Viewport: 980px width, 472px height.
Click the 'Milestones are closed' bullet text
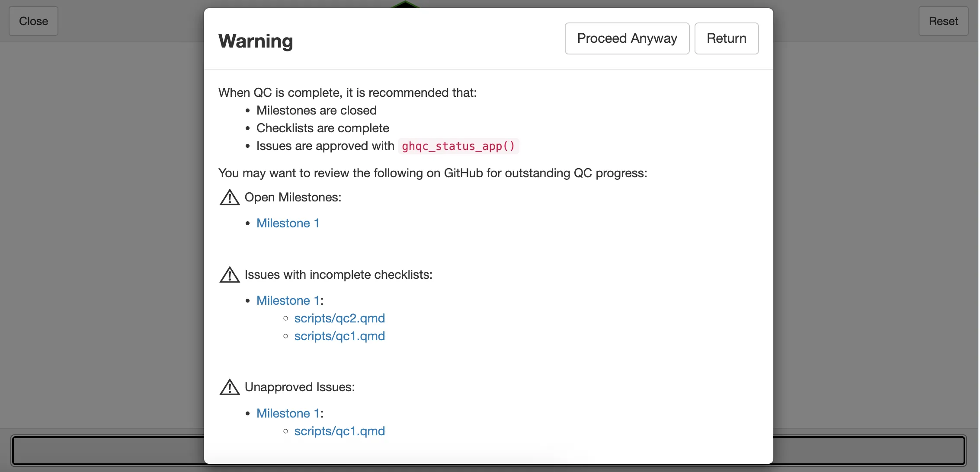[x=316, y=110]
